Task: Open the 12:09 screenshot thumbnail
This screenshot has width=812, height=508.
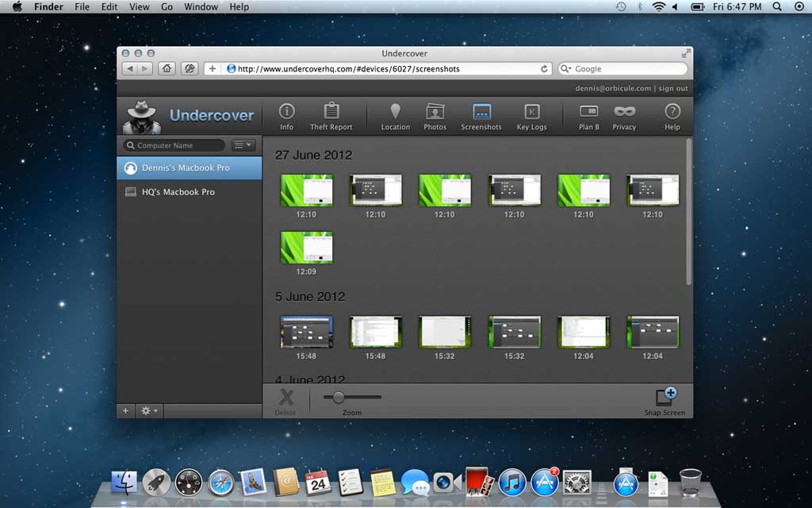Action: (x=307, y=248)
